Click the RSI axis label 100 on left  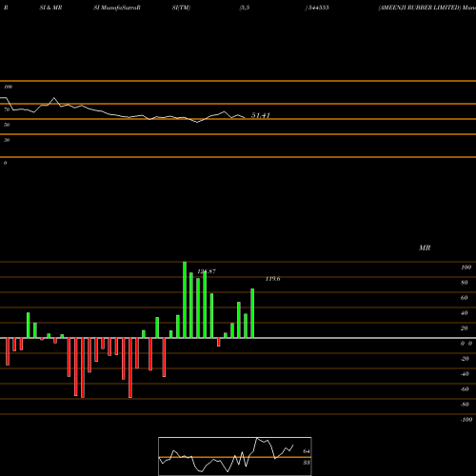click(8, 87)
